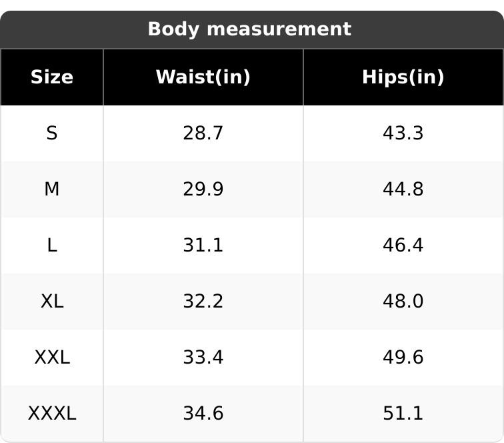
Task: Click the M size cell
Action: tap(52, 189)
